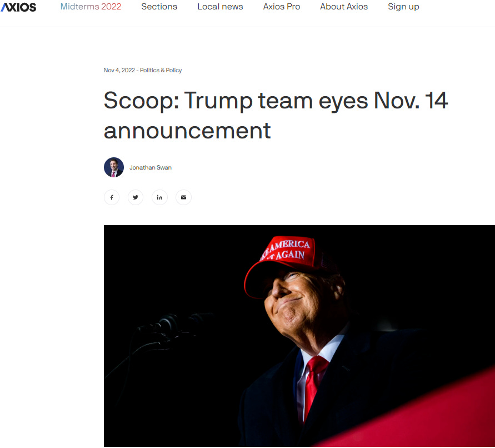Open Politics & Policy category link
The width and height of the screenshot is (495, 448).
(x=161, y=70)
